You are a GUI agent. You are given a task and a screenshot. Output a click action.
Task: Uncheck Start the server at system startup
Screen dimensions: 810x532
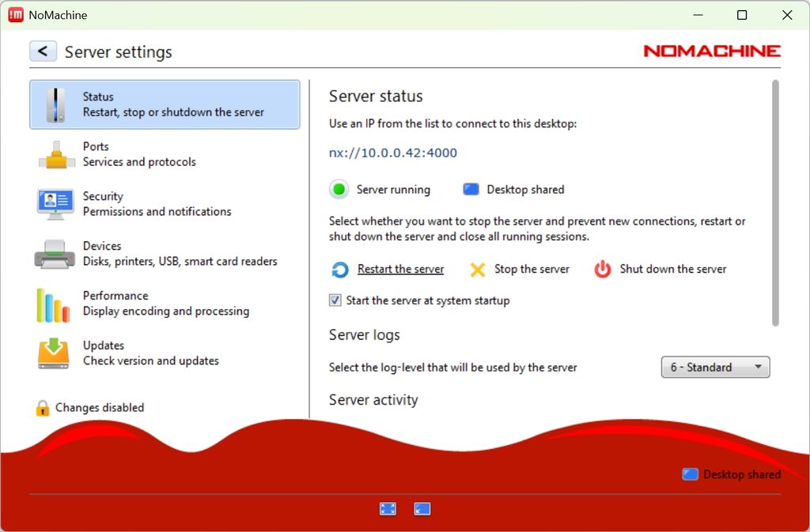(x=335, y=300)
